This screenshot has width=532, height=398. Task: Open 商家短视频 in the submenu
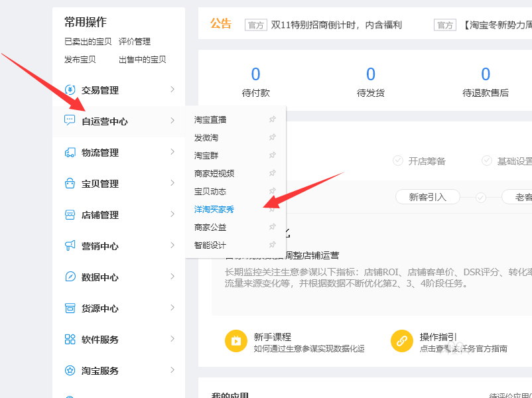coord(214,174)
